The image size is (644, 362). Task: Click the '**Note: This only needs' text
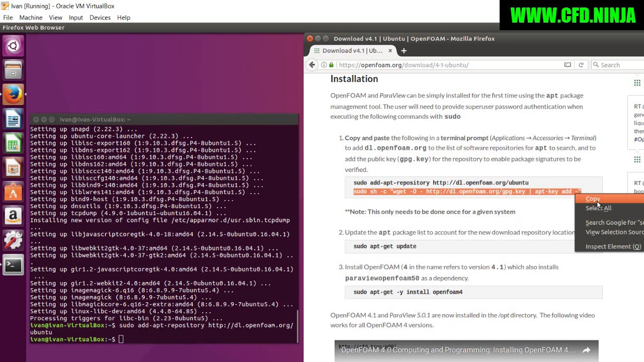click(x=430, y=212)
